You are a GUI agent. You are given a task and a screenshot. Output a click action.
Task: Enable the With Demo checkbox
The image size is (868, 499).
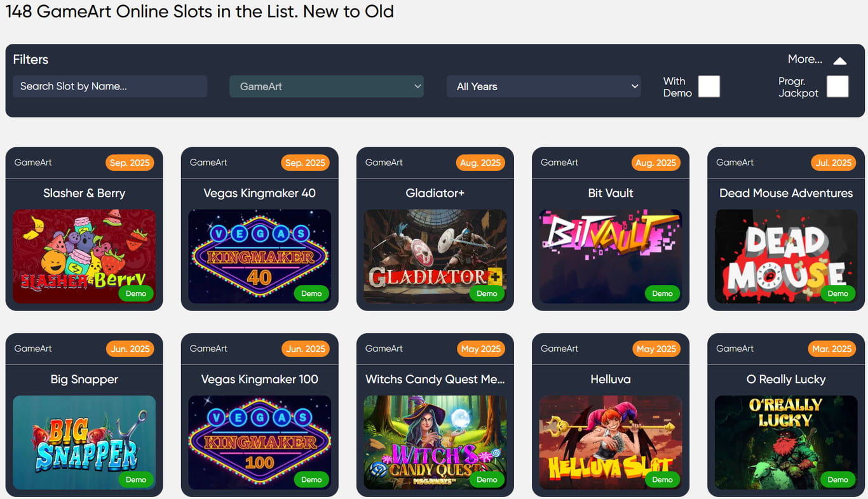tap(709, 86)
